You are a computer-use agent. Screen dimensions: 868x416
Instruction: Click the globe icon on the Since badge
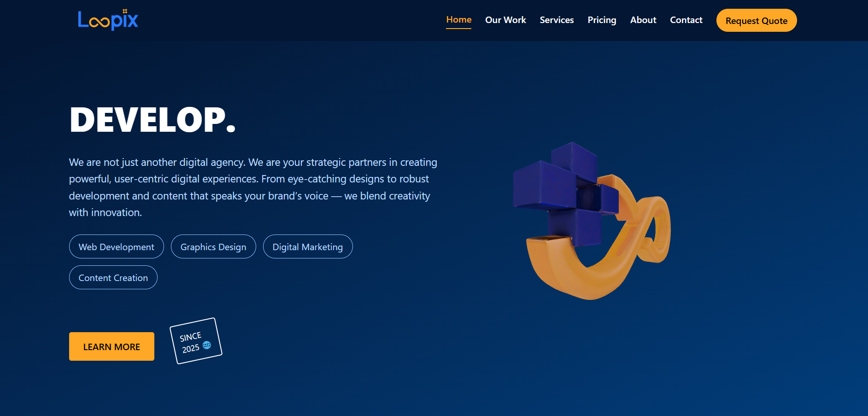[x=207, y=345]
